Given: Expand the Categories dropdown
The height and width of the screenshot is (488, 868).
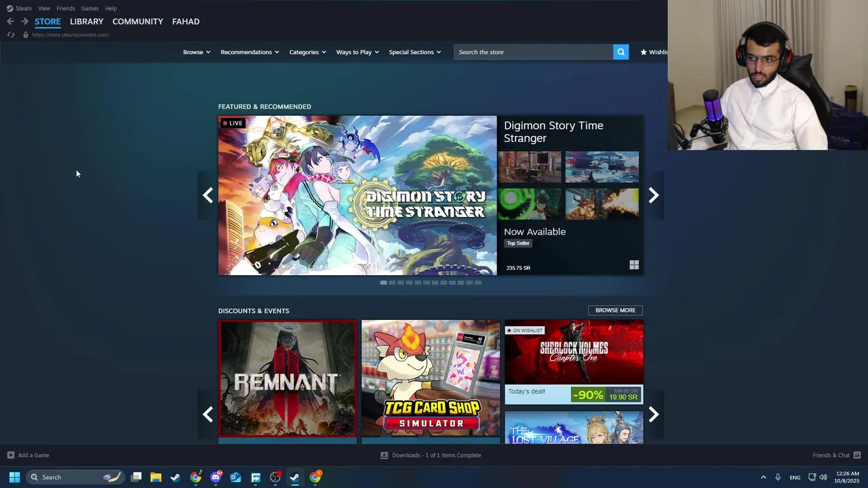Looking at the screenshot, I should [307, 52].
